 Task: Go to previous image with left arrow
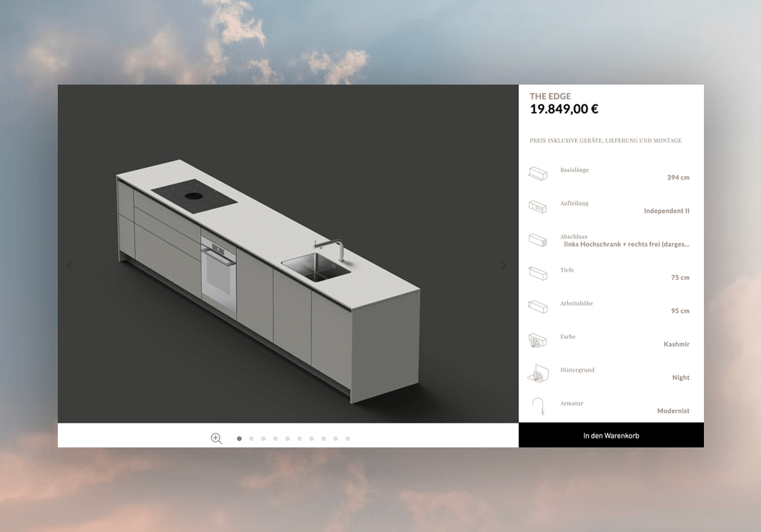click(x=69, y=266)
